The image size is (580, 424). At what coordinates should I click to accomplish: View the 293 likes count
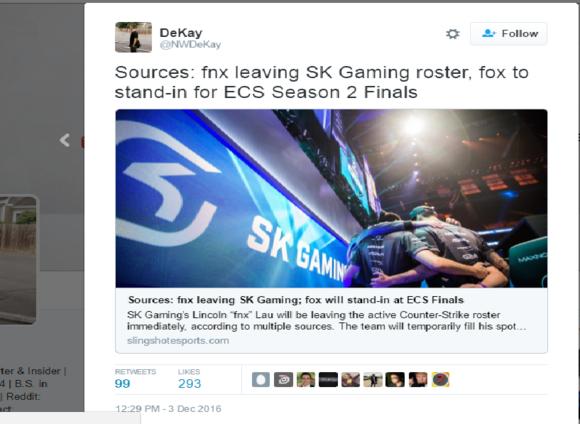[x=189, y=383]
